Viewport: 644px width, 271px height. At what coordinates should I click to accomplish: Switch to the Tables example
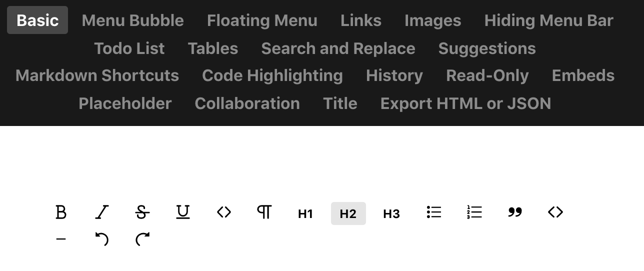click(212, 48)
